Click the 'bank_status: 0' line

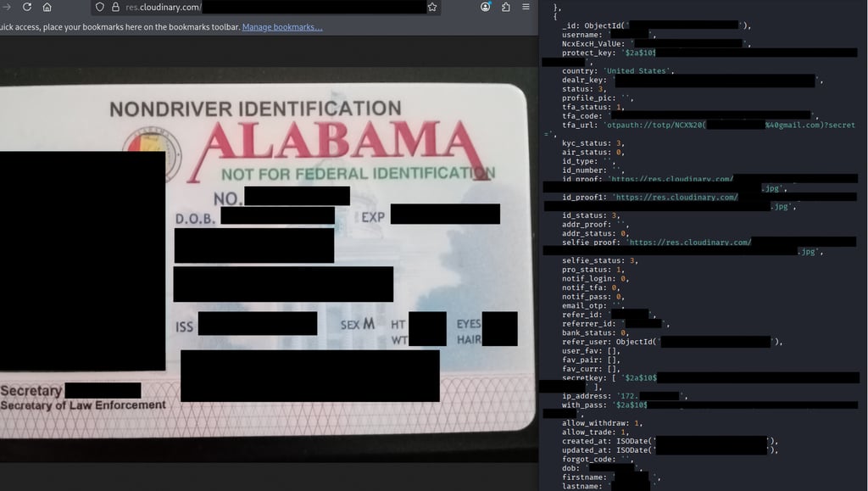pyautogui.click(x=595, y=332)
